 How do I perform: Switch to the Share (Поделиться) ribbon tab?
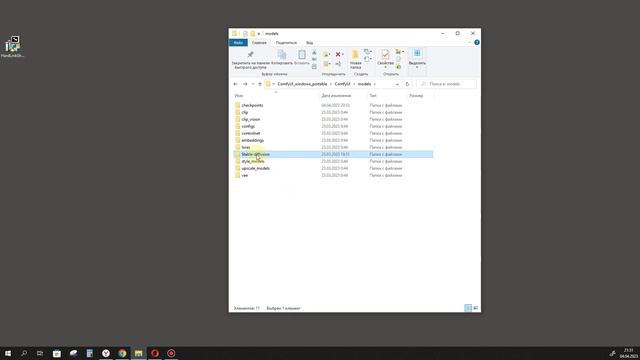pos(286,42)
